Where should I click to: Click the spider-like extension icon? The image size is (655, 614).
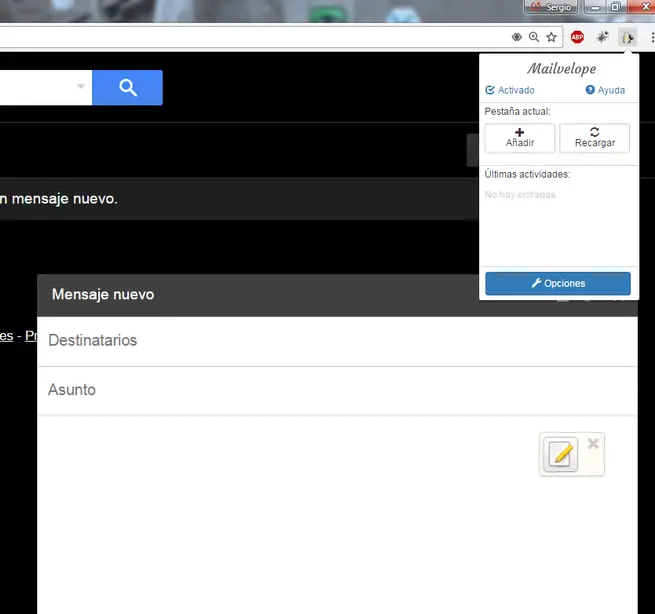[x=602, y=37]
